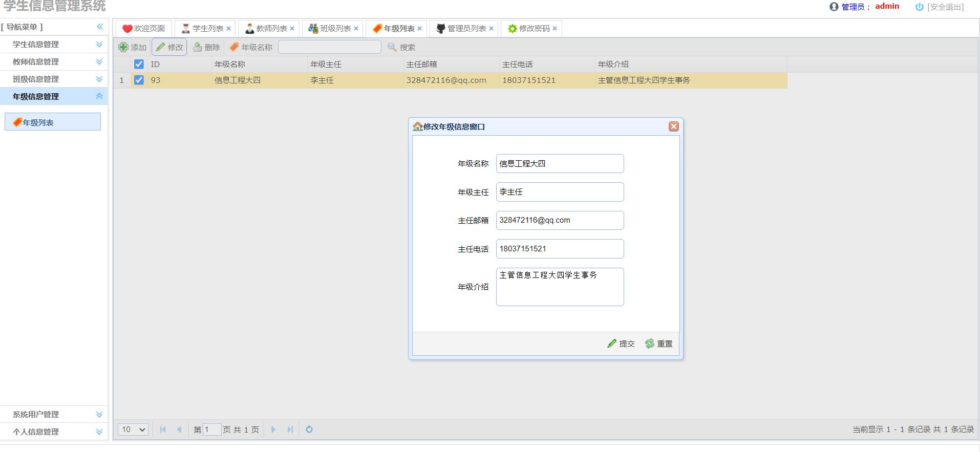This screenshot has height=452, width=980.
Task: Click the 李主任 table cell
Action: [355, 80]
